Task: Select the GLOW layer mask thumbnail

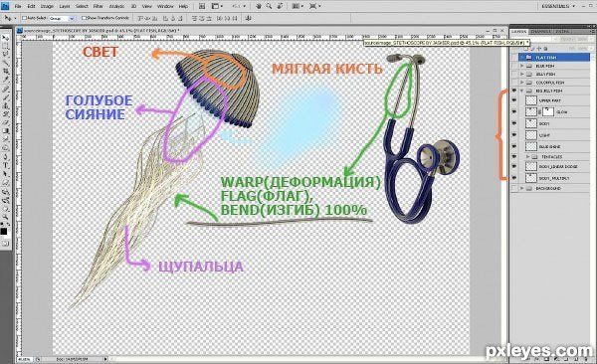Action: point(547,112)
